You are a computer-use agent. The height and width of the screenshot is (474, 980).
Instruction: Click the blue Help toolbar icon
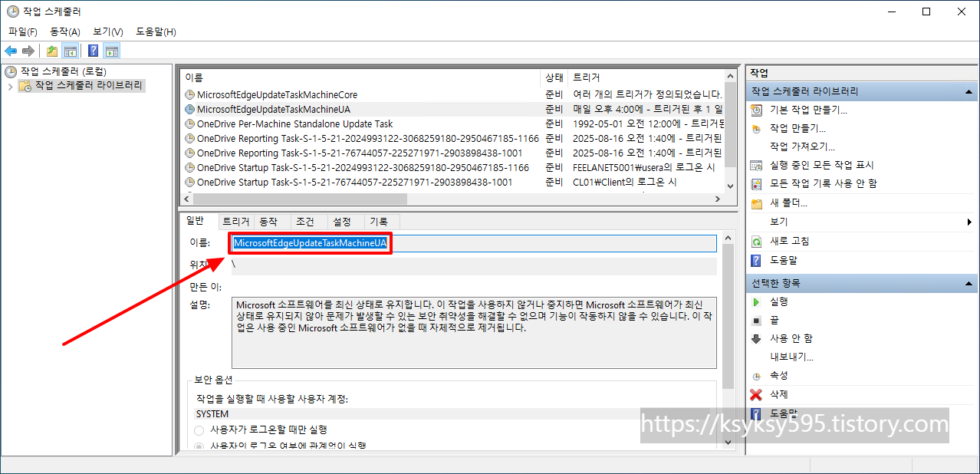tap(93, 51)
